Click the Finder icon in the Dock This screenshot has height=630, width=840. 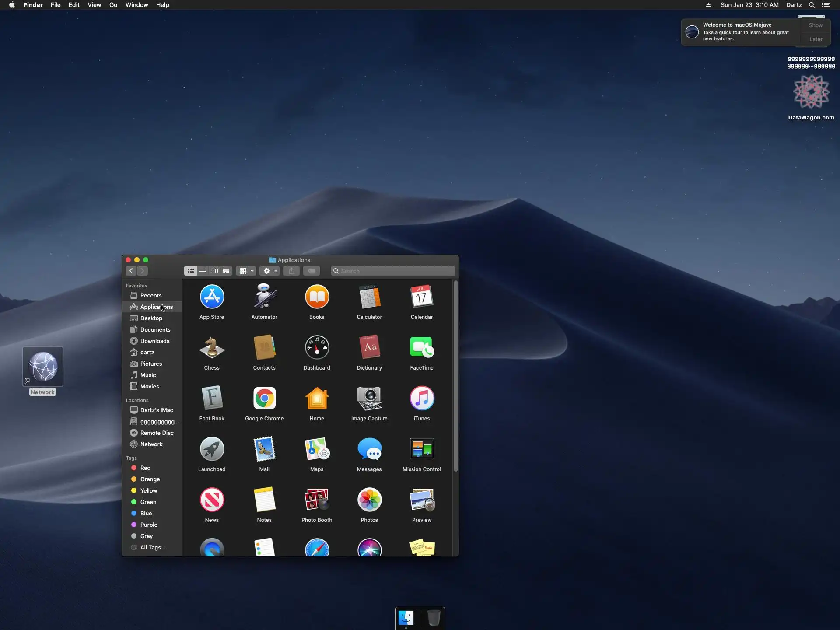click(406, 618)
